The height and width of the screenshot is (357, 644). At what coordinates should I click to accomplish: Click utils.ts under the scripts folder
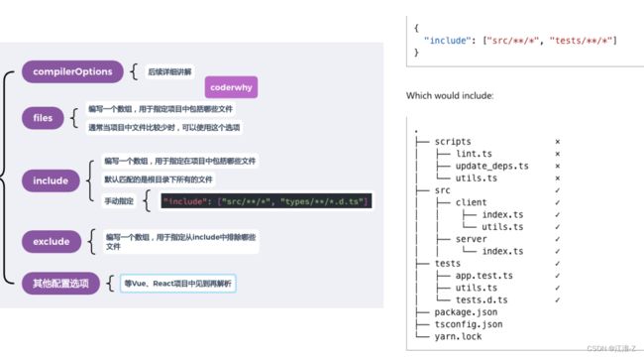(x=476, y=178)
